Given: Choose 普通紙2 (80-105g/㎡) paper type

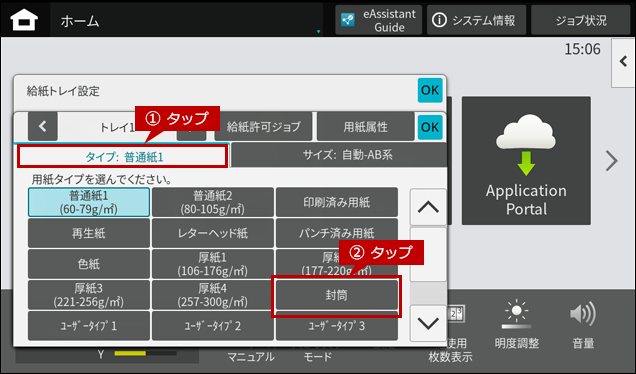Looking at the screenshot, I should [x=213, y=202].
